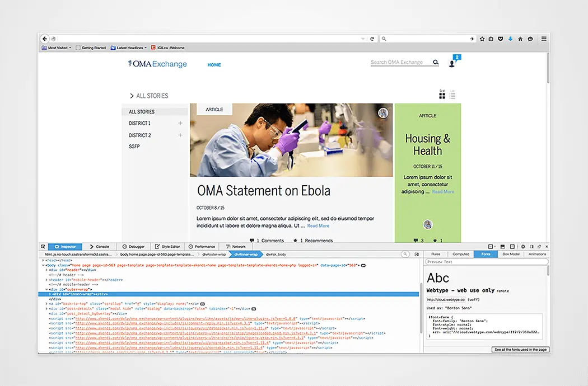
Task: Open devtools settings gear
Action: [x=523, y=247]
